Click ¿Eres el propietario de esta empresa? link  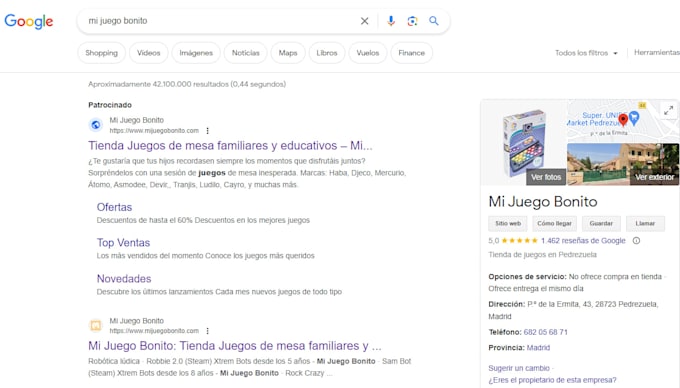[552, 380]
